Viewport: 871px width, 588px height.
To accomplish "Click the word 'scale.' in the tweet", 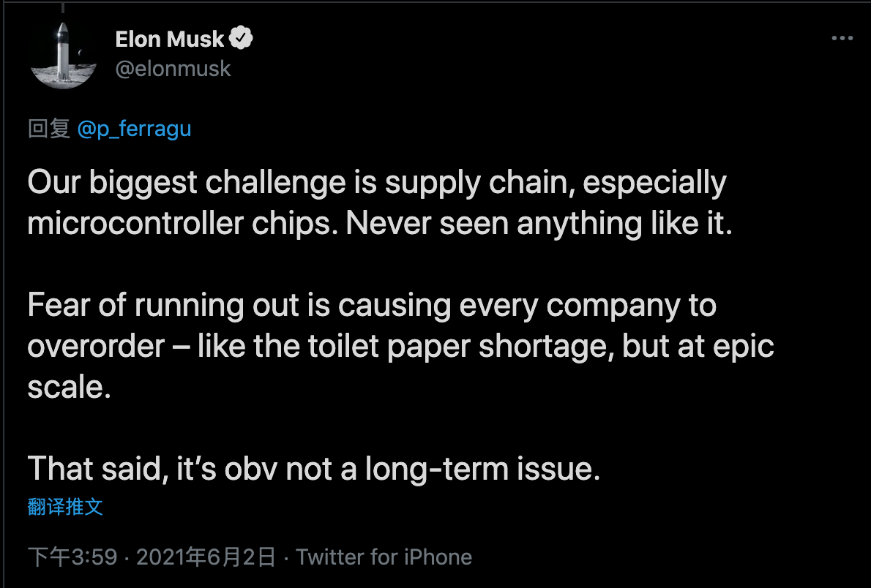I will [x=69, y=387].
